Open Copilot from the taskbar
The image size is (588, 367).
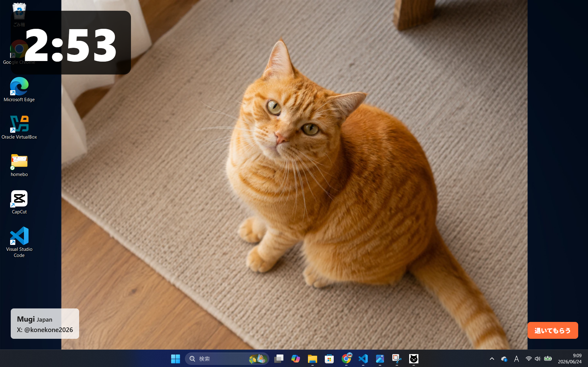296,359
